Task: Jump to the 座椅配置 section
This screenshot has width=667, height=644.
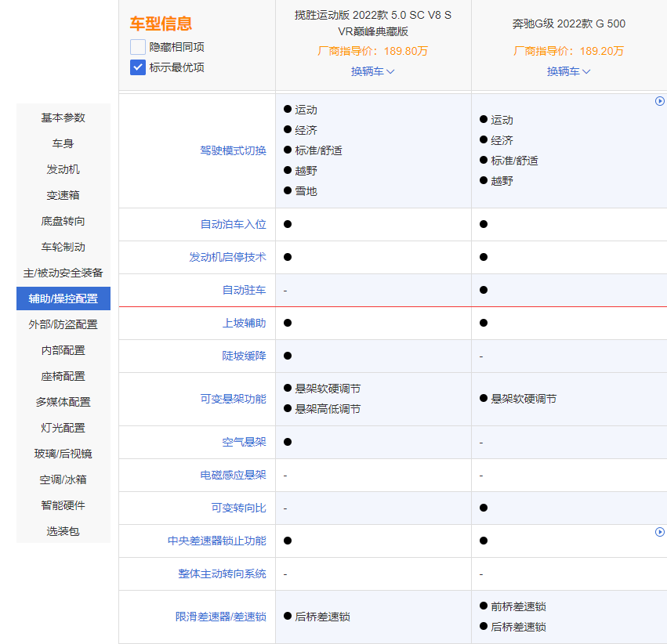Action: (63, 376)
